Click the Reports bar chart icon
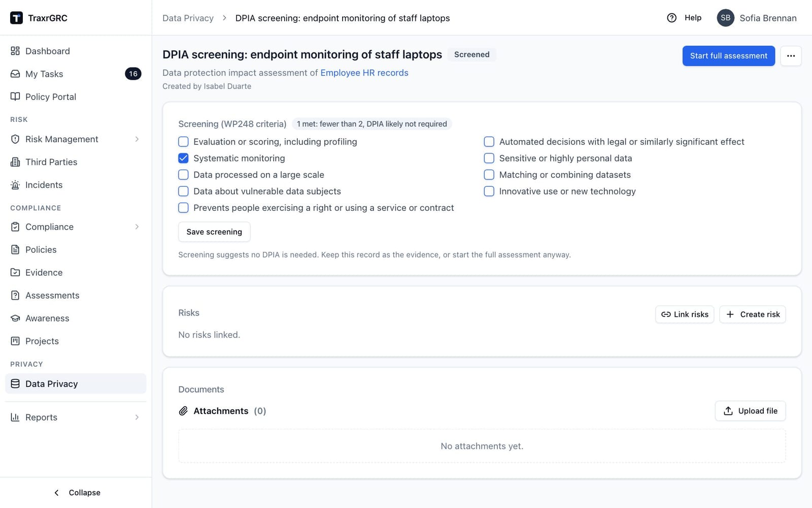The image size is (812, 508). [x=15, y=417]
